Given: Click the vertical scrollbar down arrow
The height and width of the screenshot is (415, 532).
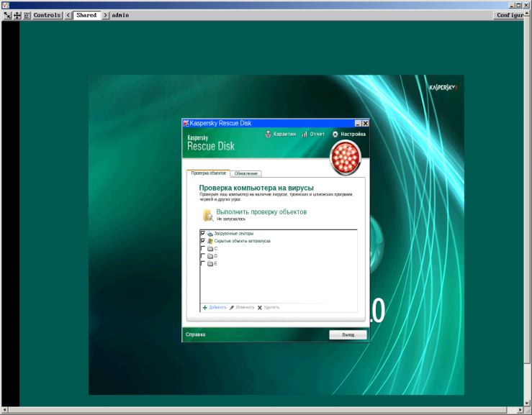Looking at the screenshot, I should pos(527,403).
